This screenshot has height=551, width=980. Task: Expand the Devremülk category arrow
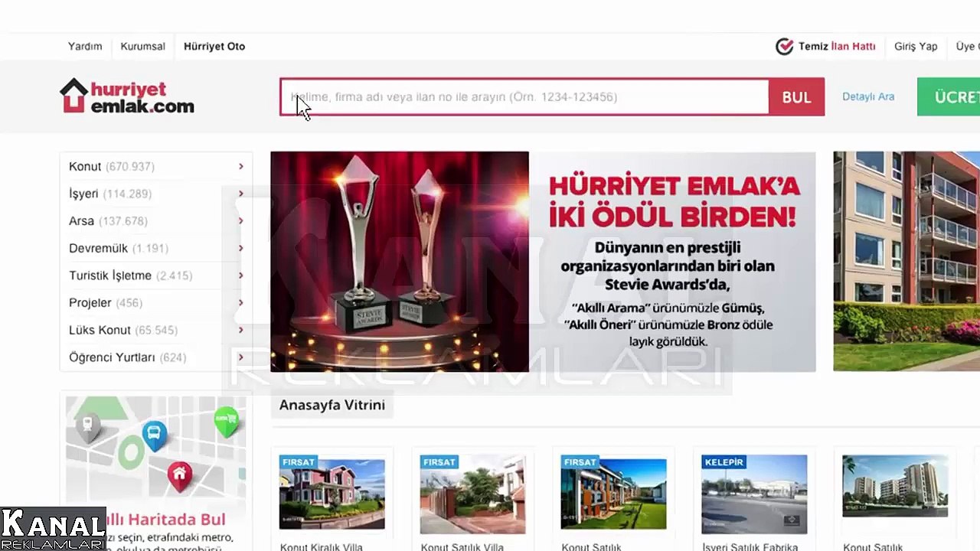240,248
